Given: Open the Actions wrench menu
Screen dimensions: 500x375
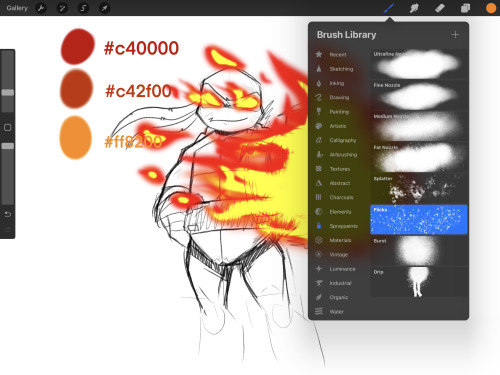Looking at the screenshot, I should click(x=41, y=8).
